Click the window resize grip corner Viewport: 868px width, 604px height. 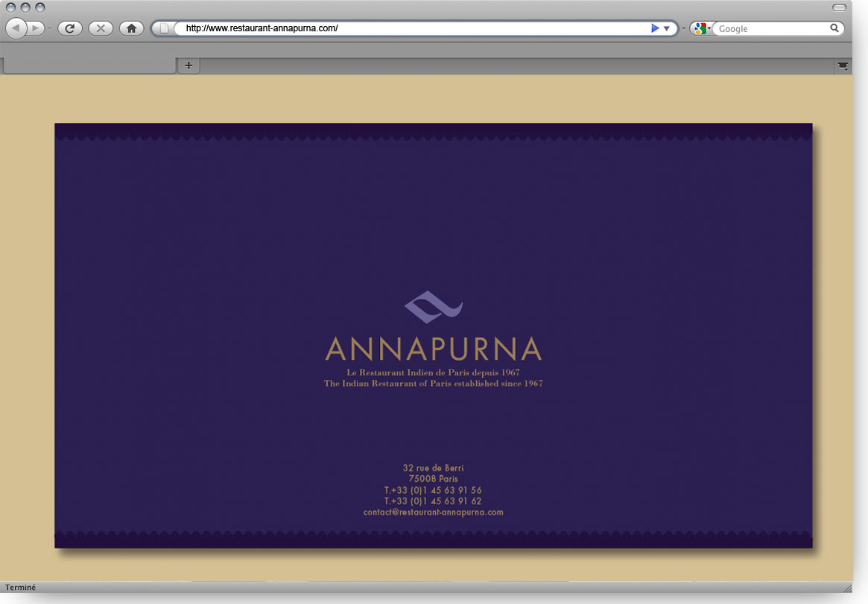click(x=848, y=588)
